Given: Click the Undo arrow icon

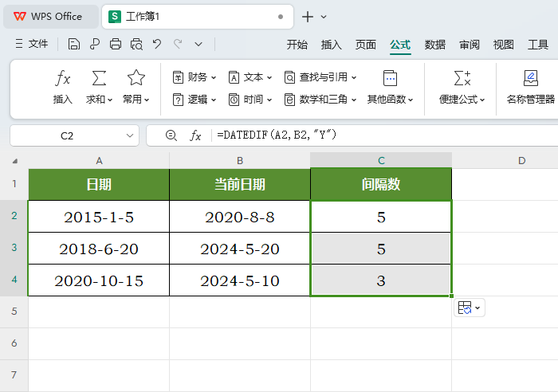Looking at the screenshot, I should 157,45.
